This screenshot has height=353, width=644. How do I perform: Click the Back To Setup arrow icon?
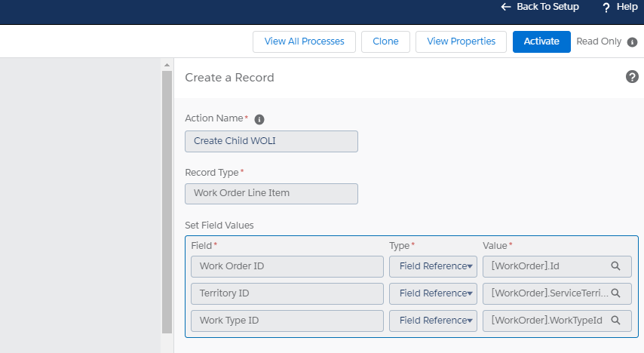506,7
